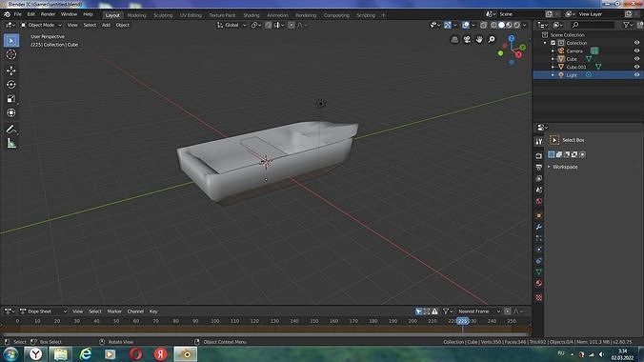The height and width of the screenshot is (362, 644).
Task: Open the Add menu in viewport header
Action: coord(106,25)
